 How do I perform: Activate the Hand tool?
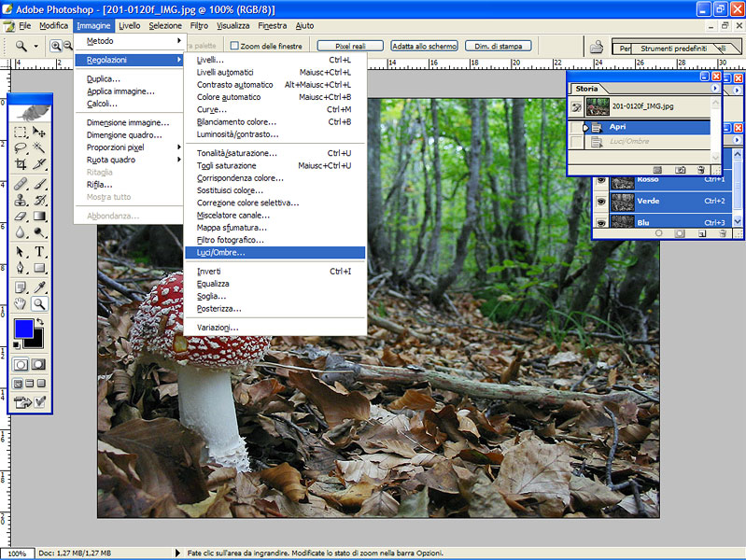pyautogui.click(x=21, y=304)
